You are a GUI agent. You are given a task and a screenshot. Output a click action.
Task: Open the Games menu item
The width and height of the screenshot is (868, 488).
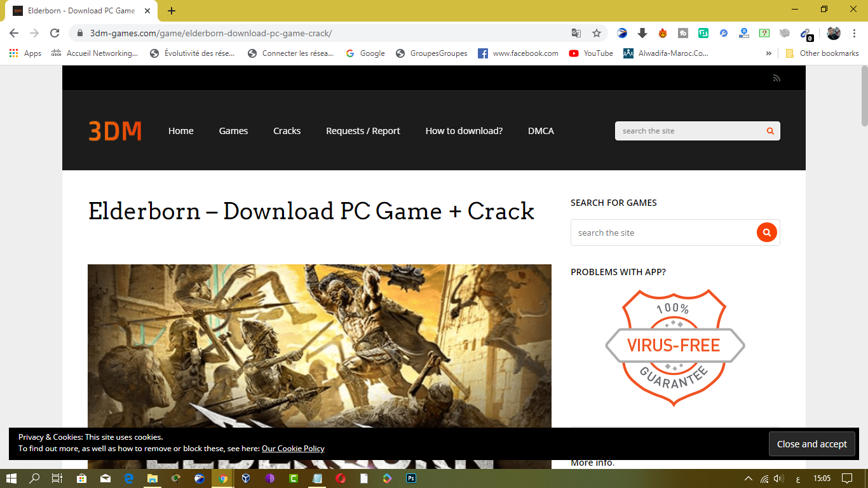coord(233,131)
